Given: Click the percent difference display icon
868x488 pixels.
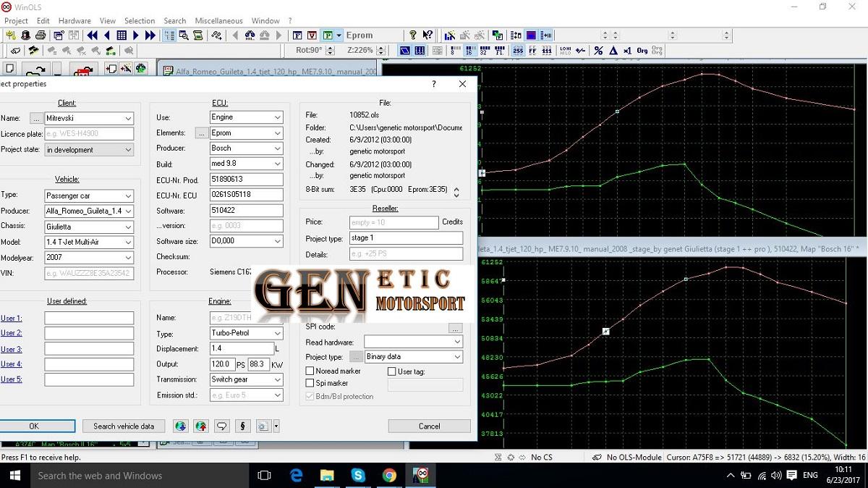Looking at the screenshot, I should click(x=598, y=51).
